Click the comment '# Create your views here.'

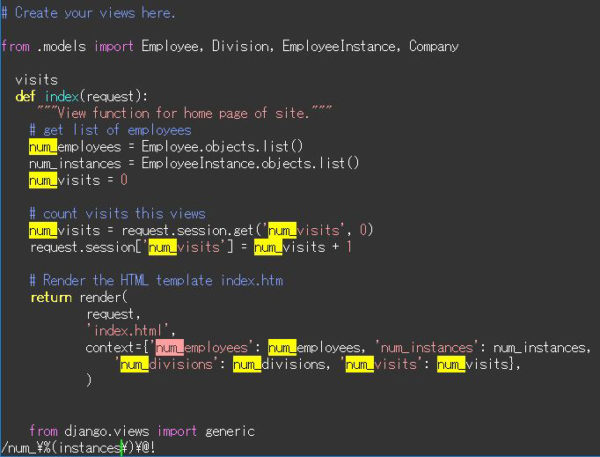coord(88,13)
